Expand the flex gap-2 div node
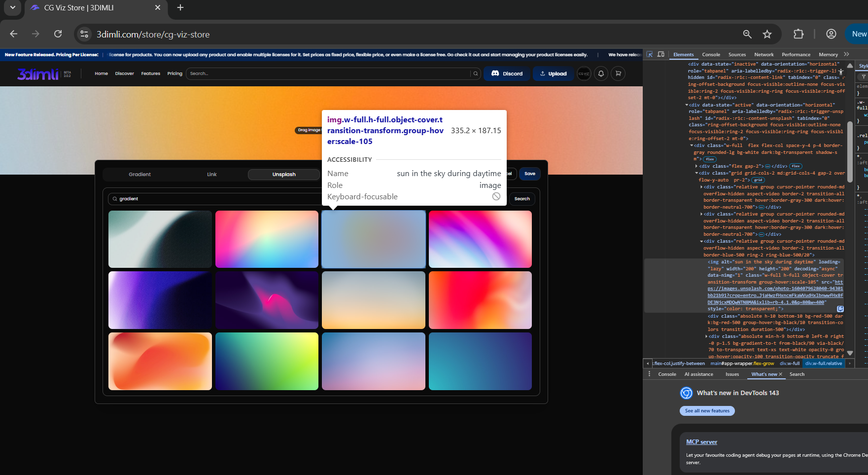The height and width of the screenshot is (475, 868). click(696, 166)
